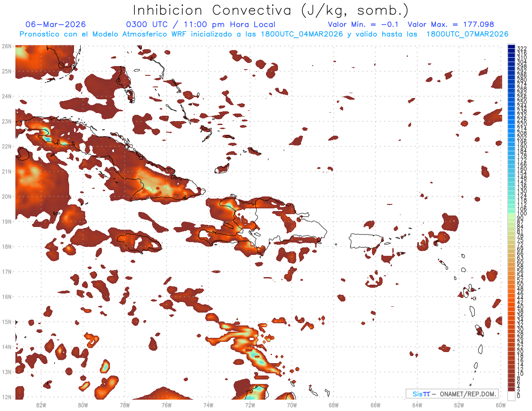The width and height of the screenshot is (532, 411).
Task: Click the '18N' latitude label
Action: tap(7, 247)
